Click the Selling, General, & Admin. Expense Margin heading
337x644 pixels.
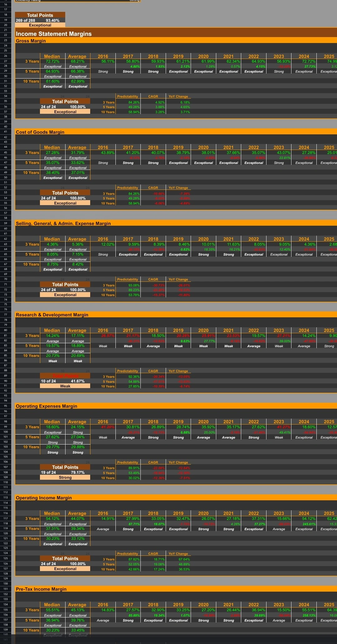(x=63, y=223)
